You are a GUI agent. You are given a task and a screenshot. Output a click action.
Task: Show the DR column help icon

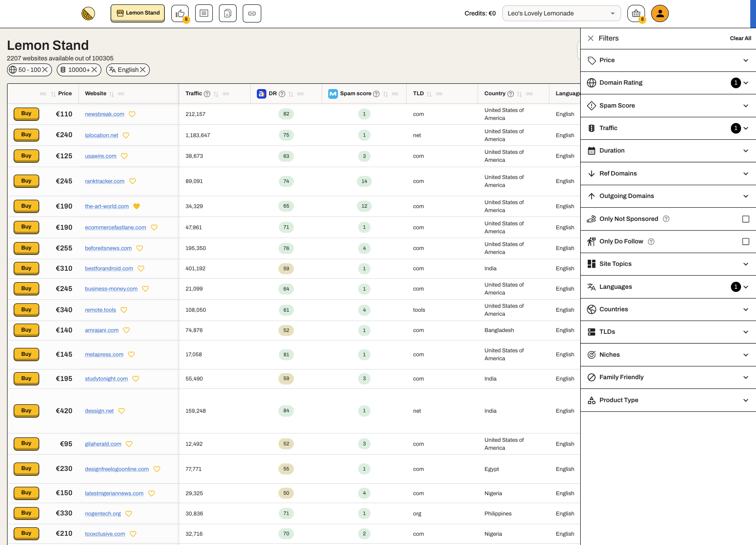click(282, 94)
